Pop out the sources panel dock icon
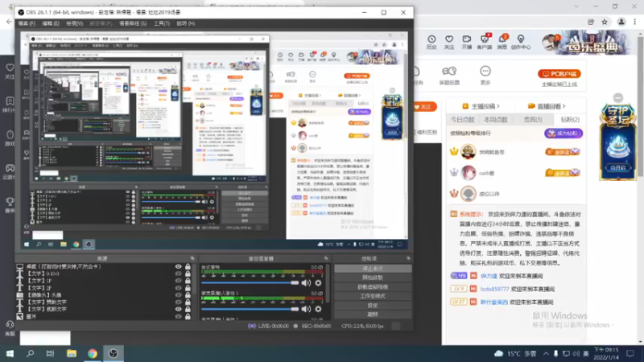644x362 pixels. coord(192,258)
